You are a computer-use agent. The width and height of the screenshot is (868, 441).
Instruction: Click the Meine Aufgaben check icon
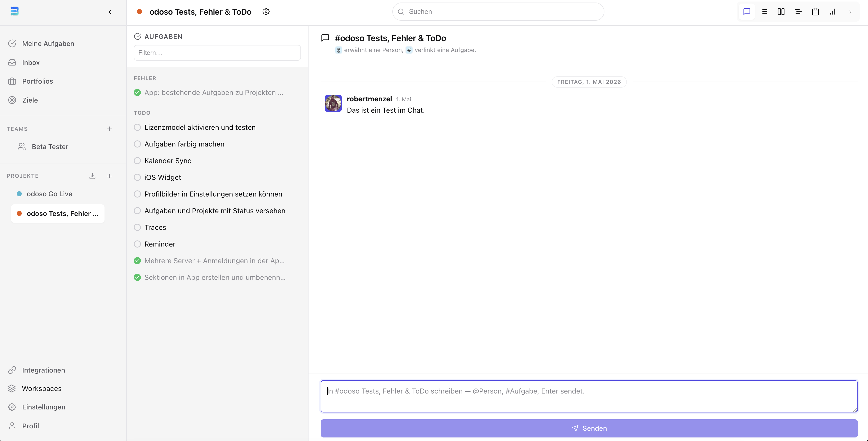(12, 43)
